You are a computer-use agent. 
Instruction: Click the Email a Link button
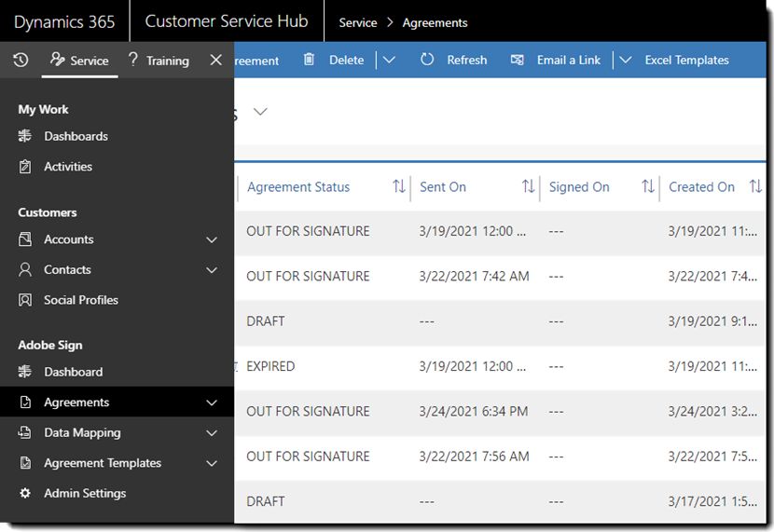click(x=556, y=60)
